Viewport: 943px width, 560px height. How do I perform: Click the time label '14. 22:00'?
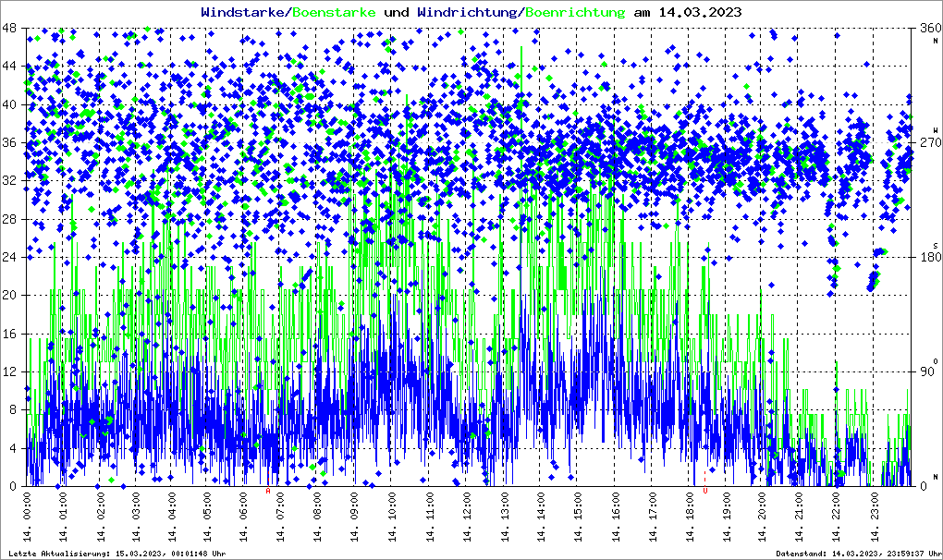(838, 517)
